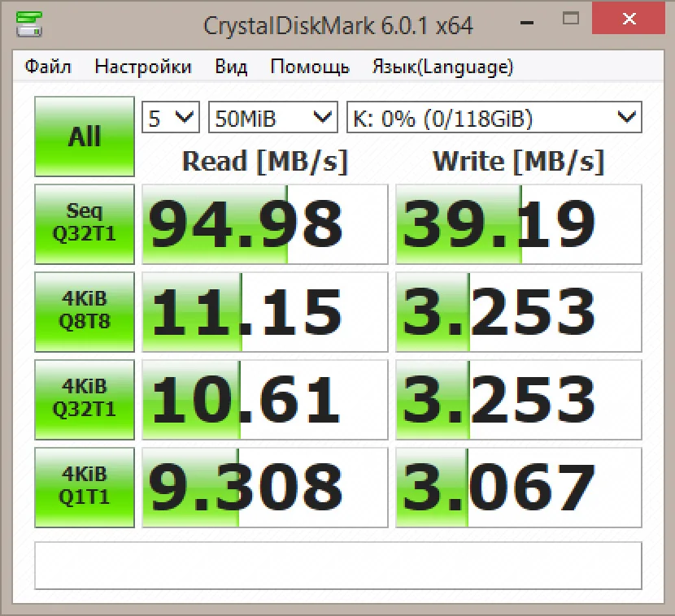Image resolution: width=675 pixels, height=616 pixels.
Task: Click the 4KiB Q32T1 write result 3.253
Action: coord(519,400)
